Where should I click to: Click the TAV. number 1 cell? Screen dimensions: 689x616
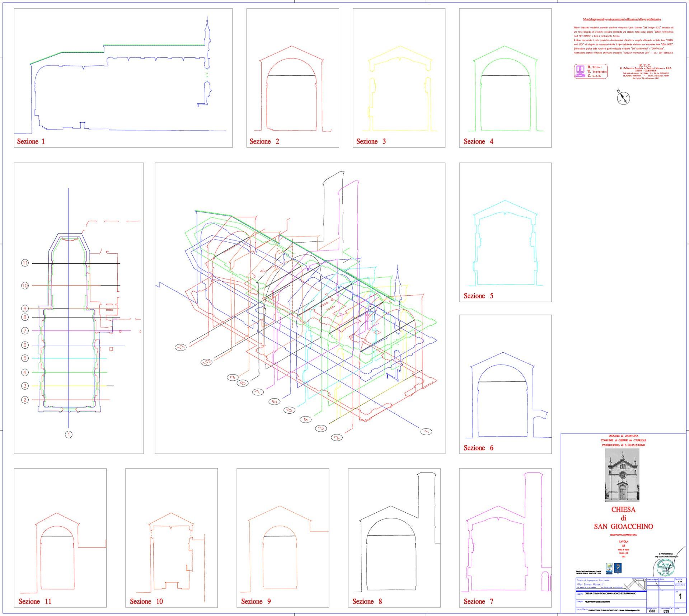point(680,597)
